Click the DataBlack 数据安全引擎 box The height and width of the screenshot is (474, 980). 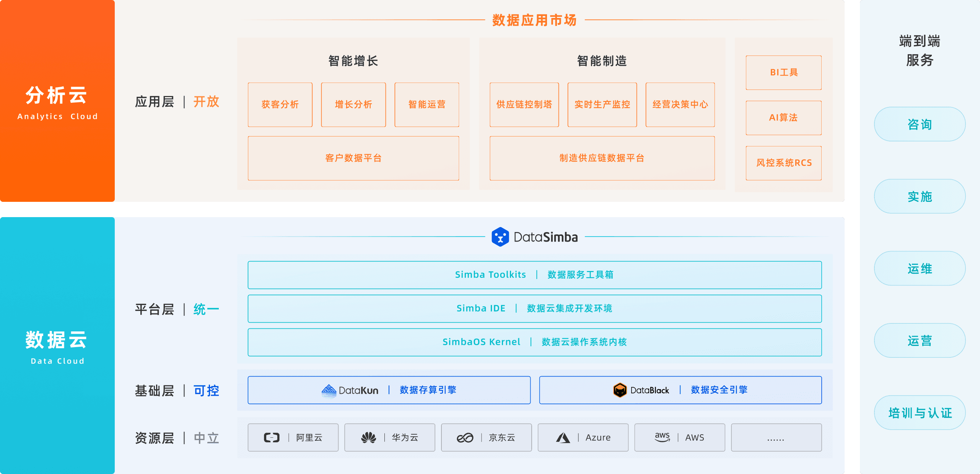(680, 390)
